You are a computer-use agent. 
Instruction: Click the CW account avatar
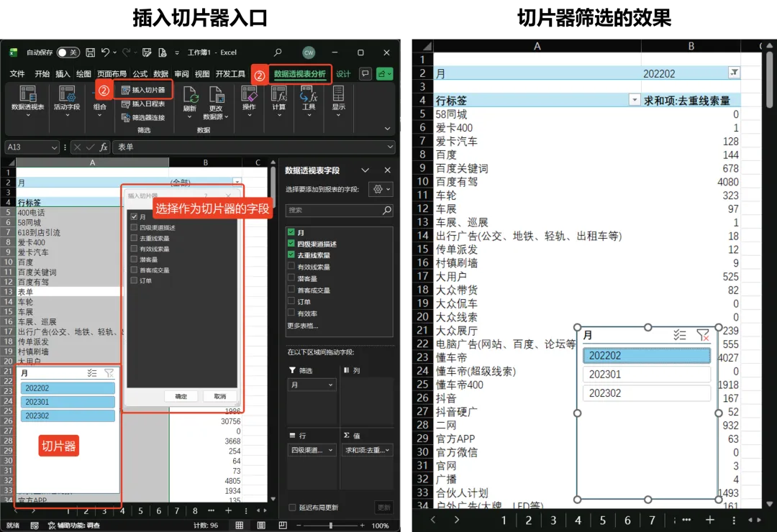[x=309, y=52]
